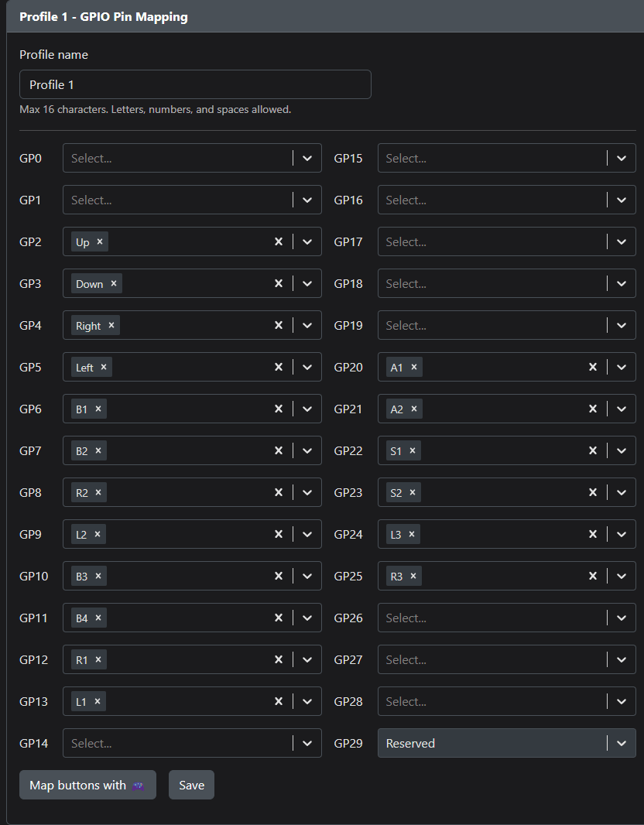Remove the L2 tag from GP9
This screenshot has height=825, width=644.
[98, 534]
